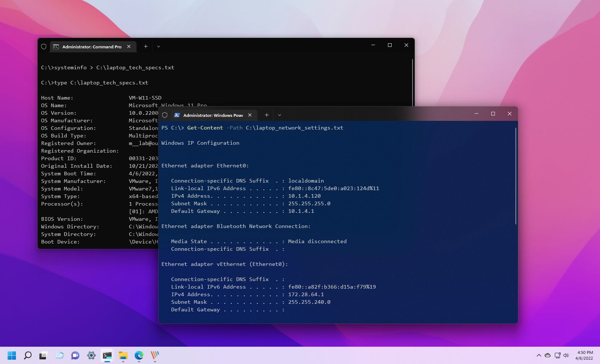Open a new tab in the Command Prompt window
The height and width of the screenshot is (364, 600).
point(146,47)
